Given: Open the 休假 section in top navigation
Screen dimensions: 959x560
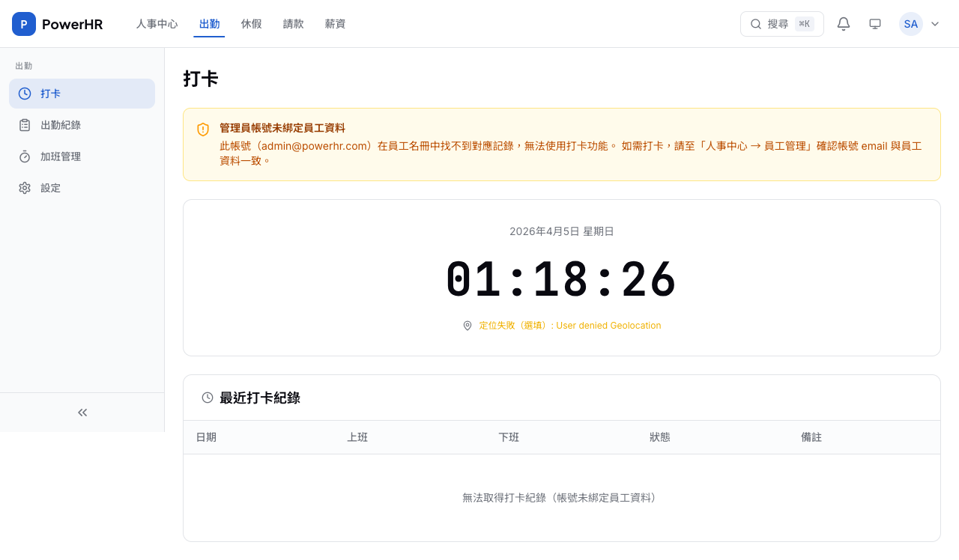Looking at the screenshot, I should (251, 23).
